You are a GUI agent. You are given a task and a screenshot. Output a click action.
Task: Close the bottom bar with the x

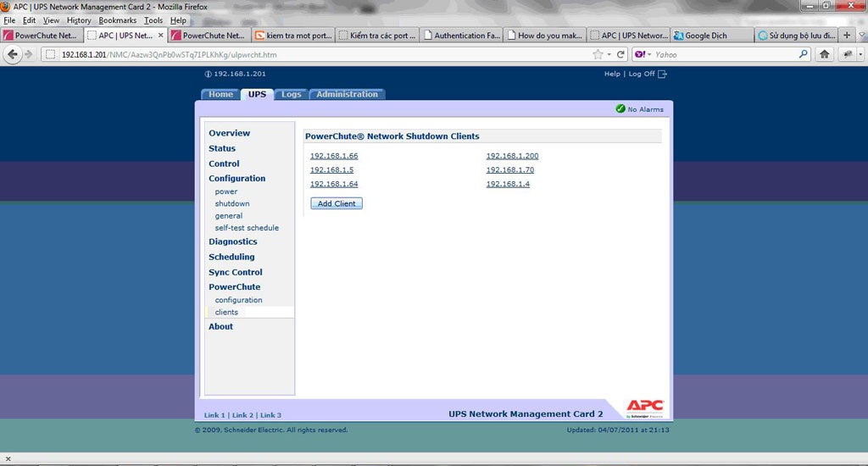8,459
